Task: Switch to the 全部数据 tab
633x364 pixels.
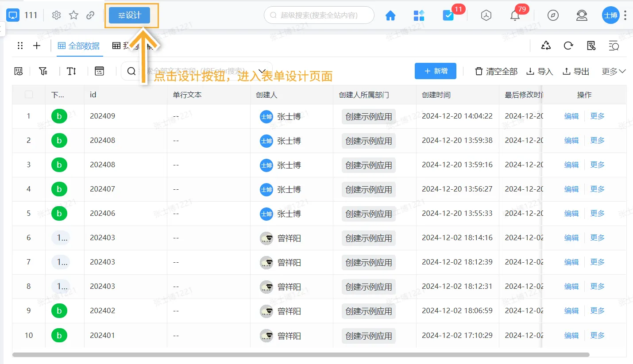Action: pos(79,46)
